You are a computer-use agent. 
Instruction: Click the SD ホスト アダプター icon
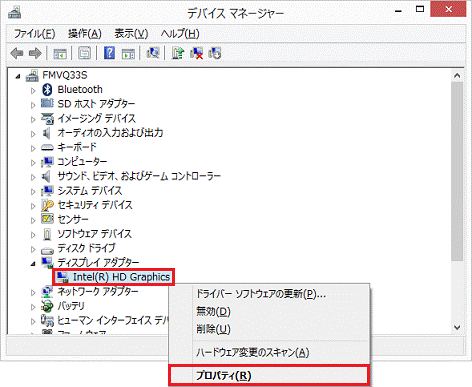coord(47,103)
